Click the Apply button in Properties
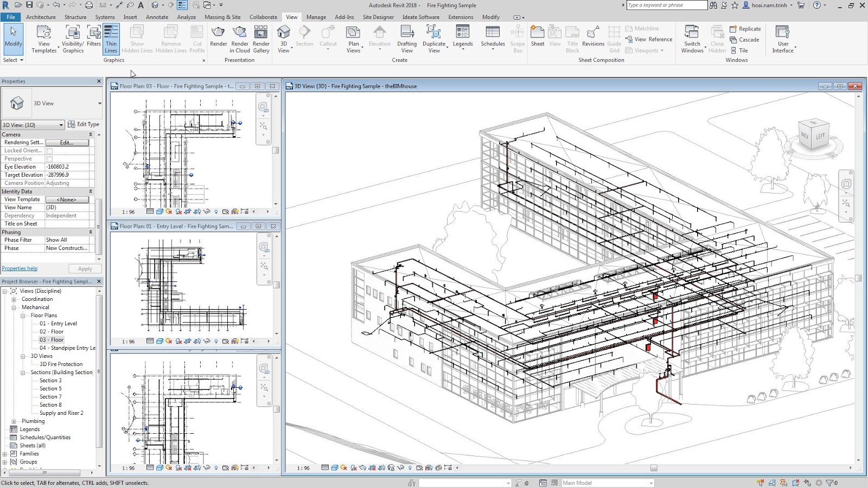Image resolution: width=868 pixels, height=488 pixels. (x=85, y=268)
